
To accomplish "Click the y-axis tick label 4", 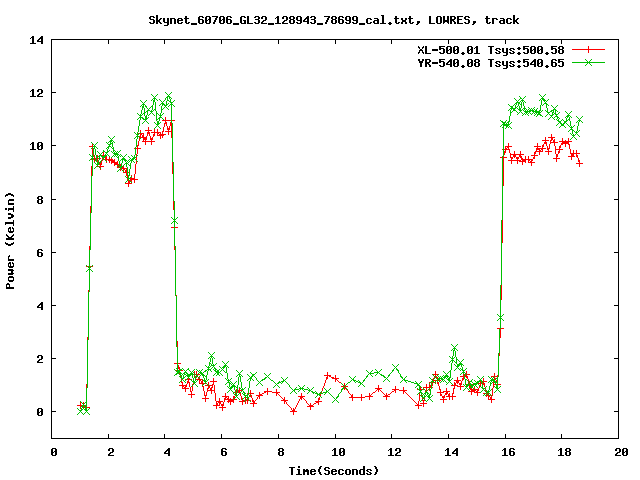I will pyautogui.click(x=40, y=306).
